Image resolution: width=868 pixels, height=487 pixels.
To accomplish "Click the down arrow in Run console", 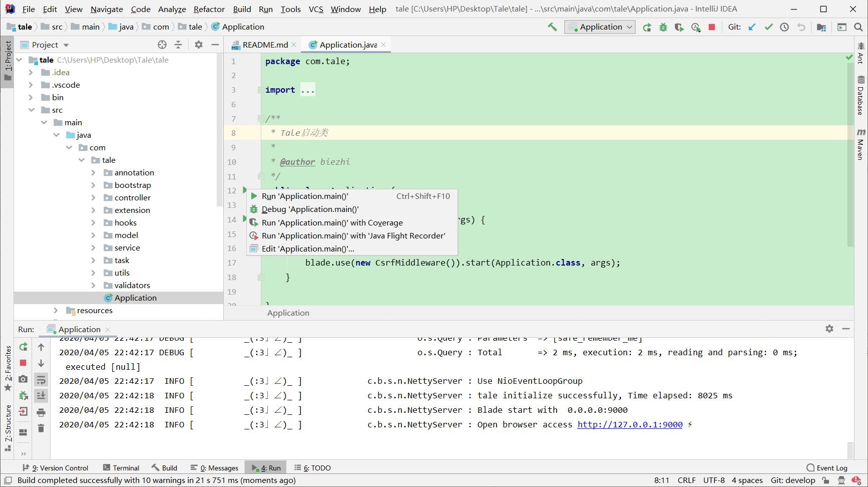I will [x=41, y=363].
